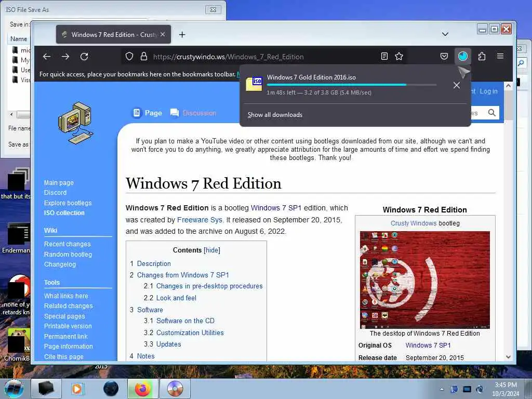Cancel the Windows 7 Gold Edition download
The width and height of the screenshot is (532, 399).
(x=457, y=85)
